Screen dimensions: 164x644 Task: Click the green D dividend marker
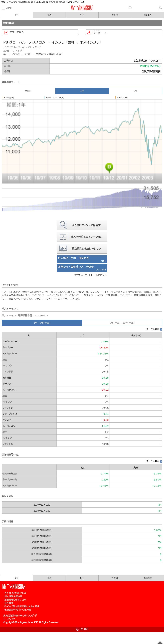(109, 167)
